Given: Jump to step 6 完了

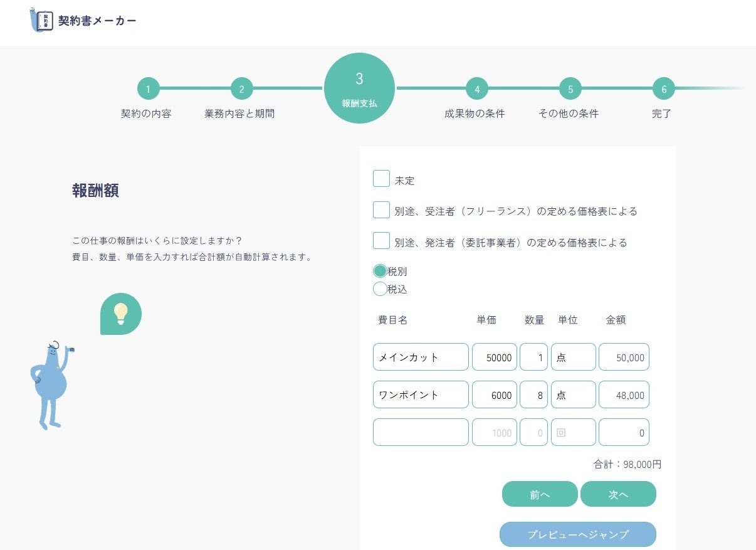Looking at the screenshot, I should pos(664,89).
